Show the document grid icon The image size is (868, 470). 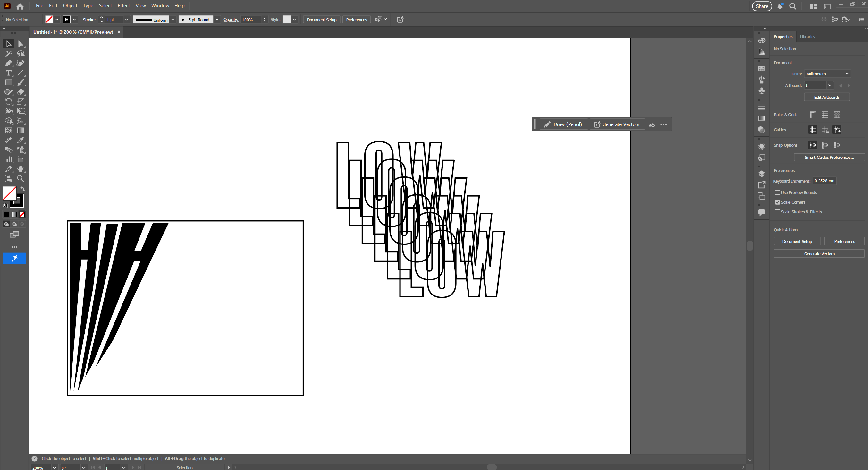point(825,115)
